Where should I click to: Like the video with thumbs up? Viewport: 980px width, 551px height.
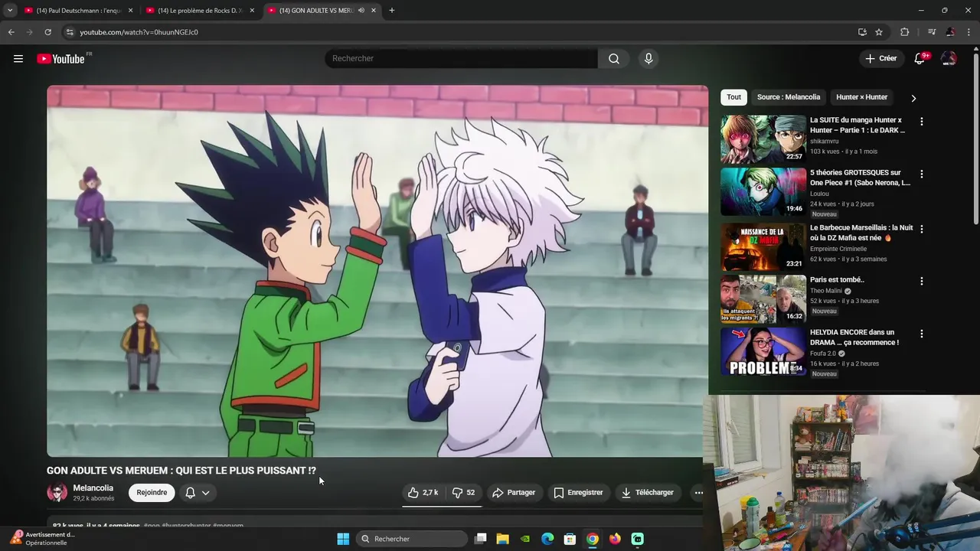coord(423,493)
